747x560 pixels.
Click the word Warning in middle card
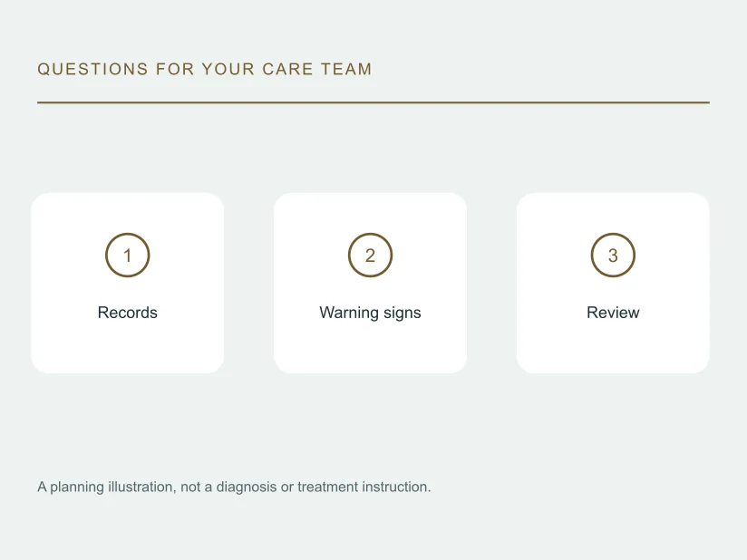pos(349,313)
